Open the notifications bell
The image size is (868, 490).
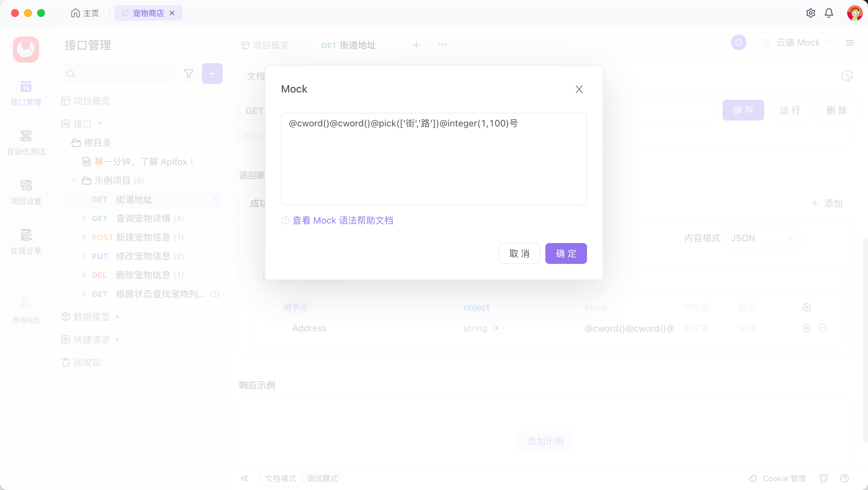tap(829, 13)
